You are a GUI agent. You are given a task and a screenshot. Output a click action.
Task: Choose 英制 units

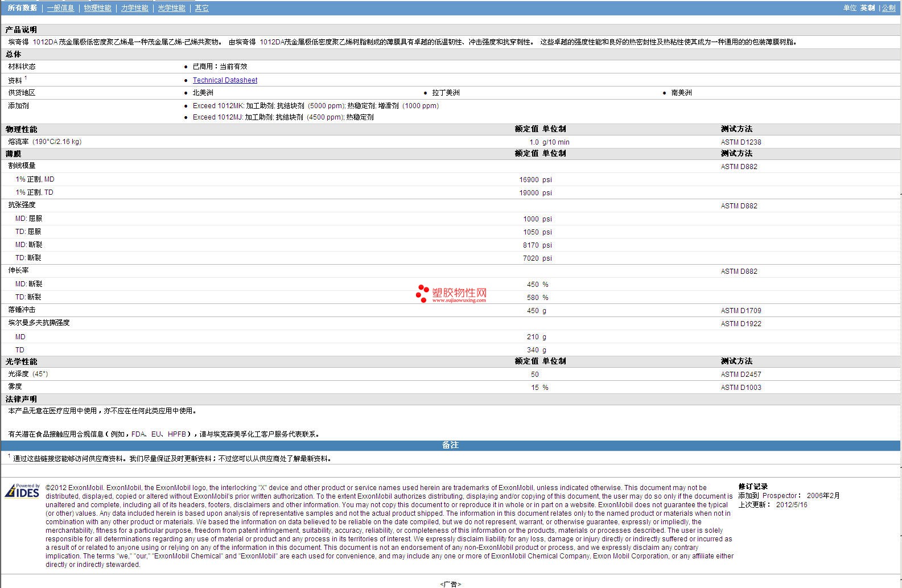click(x=867, y=8)
